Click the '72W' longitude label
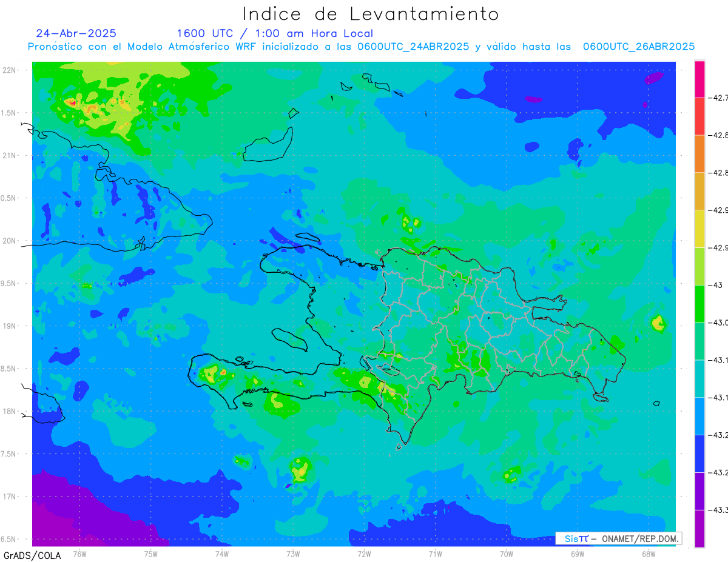728x562 pixels. (364, 554)
